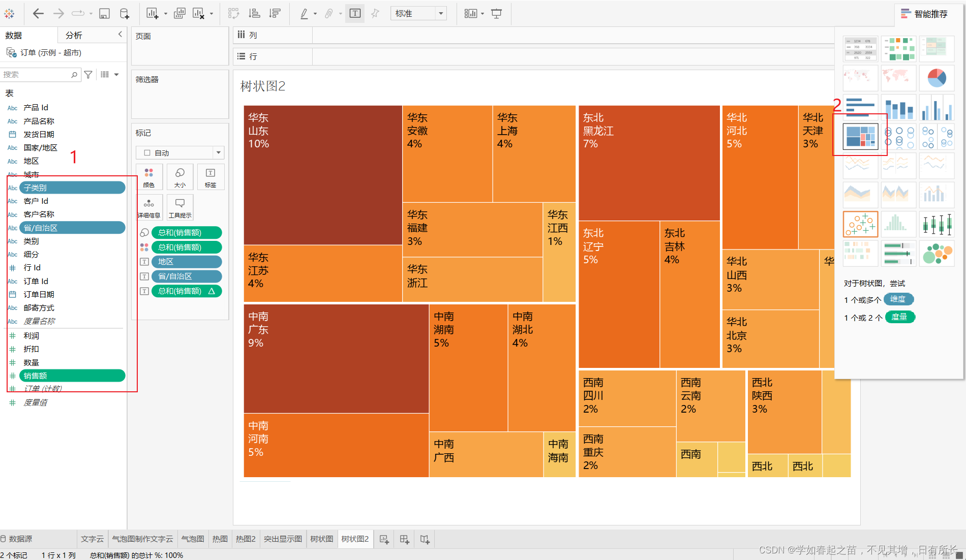This screenshot has height=560, width=966.
Task: Click the 大小 size marks button
Action: (x=180, y=177)
